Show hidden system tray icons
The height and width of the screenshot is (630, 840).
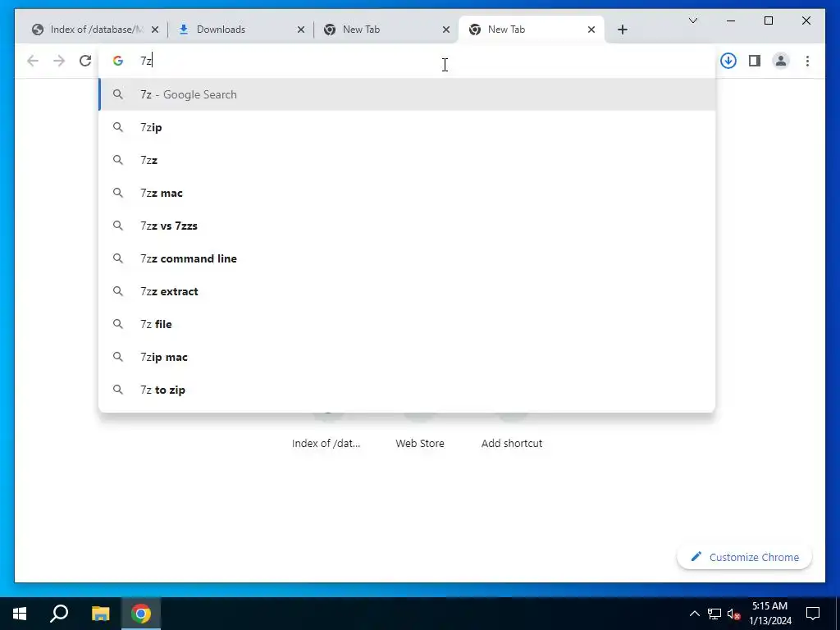point(694,614)
